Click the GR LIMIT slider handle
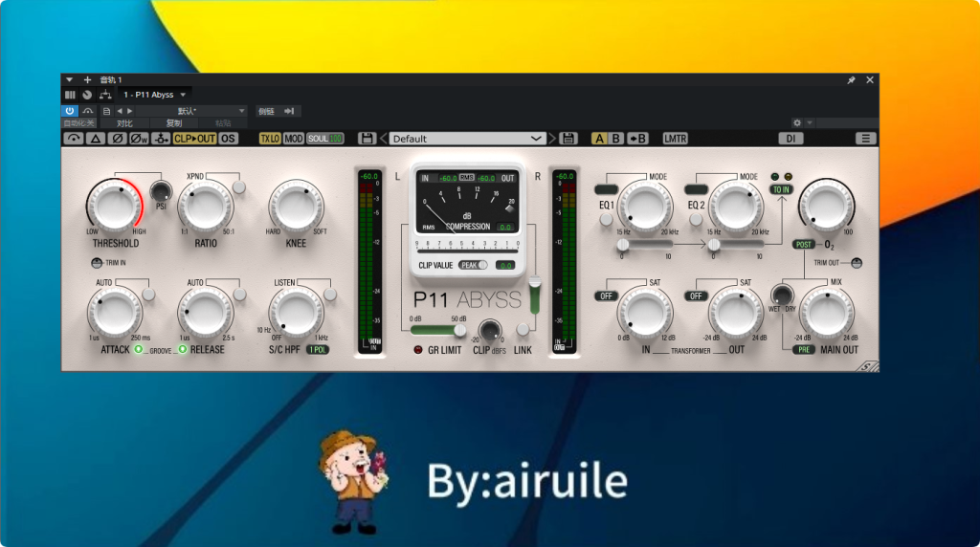 tap(460, 330)
